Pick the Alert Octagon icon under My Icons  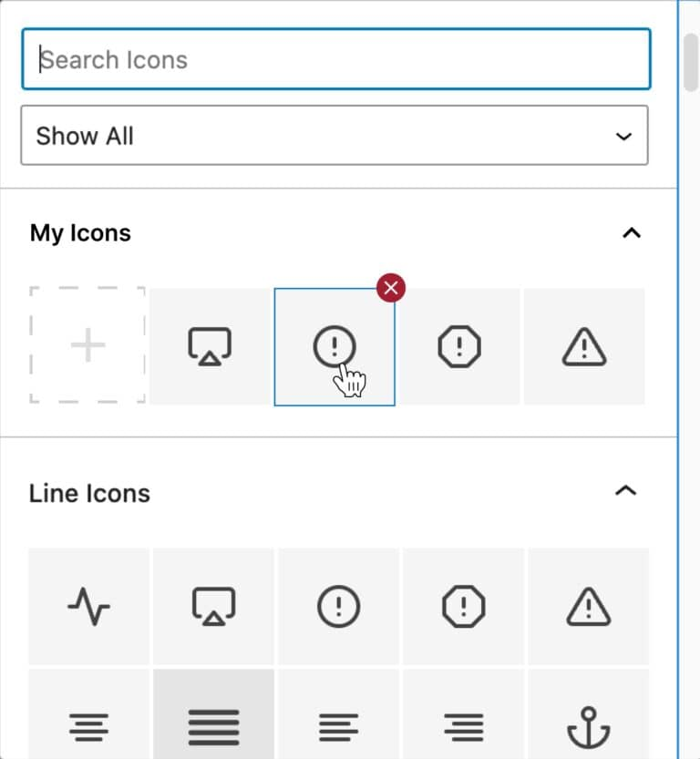coord(459,345)
